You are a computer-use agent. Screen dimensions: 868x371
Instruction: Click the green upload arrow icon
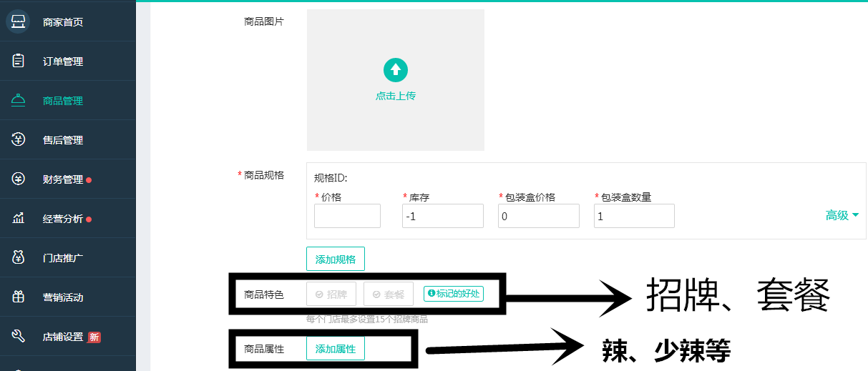396,70
